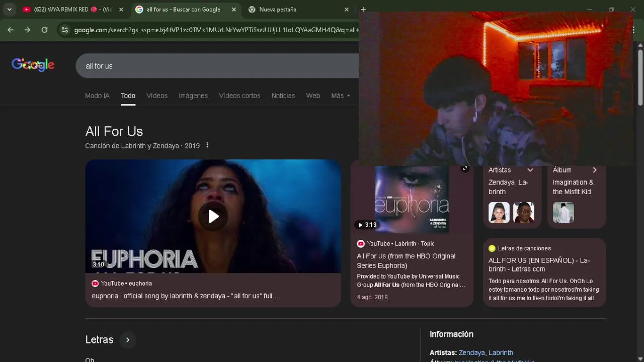
Task: Reload the current page
Action: (44, 30)
